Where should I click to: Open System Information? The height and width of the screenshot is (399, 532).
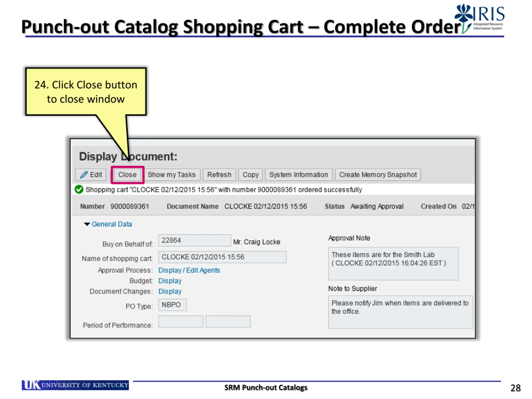(298, 175)
